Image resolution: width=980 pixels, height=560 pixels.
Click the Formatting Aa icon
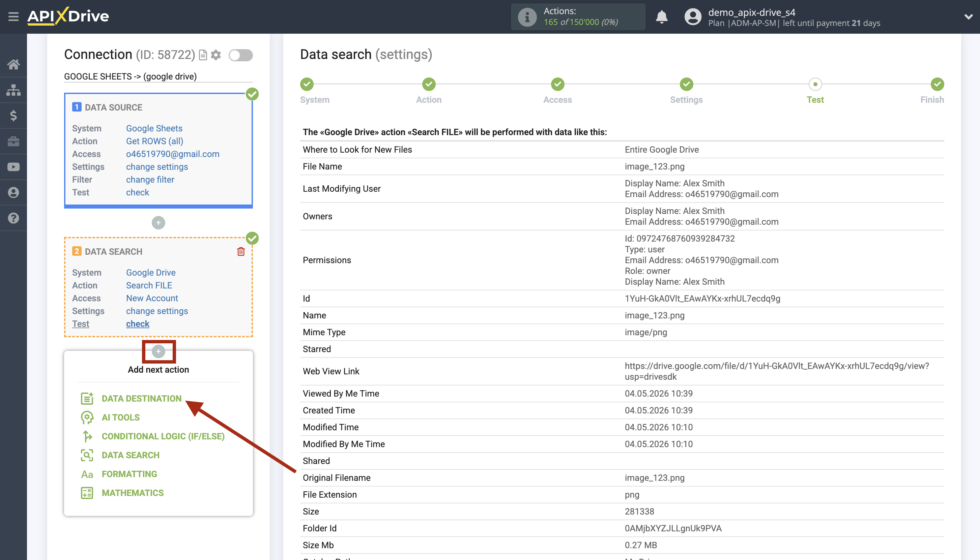tap(87, 474)
